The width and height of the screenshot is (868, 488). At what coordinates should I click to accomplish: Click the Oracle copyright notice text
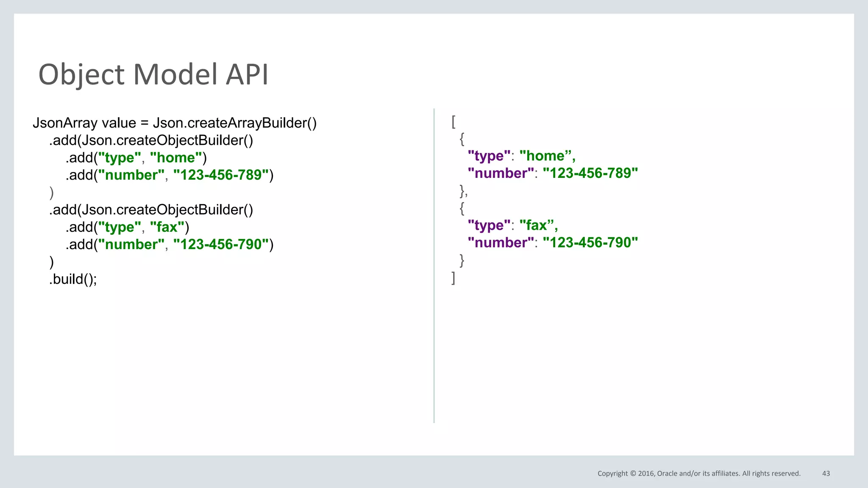point(698,474)
